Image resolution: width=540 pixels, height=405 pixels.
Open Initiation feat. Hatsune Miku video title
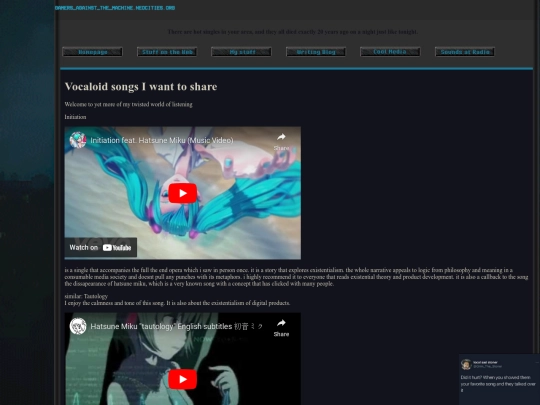[162, 140]
